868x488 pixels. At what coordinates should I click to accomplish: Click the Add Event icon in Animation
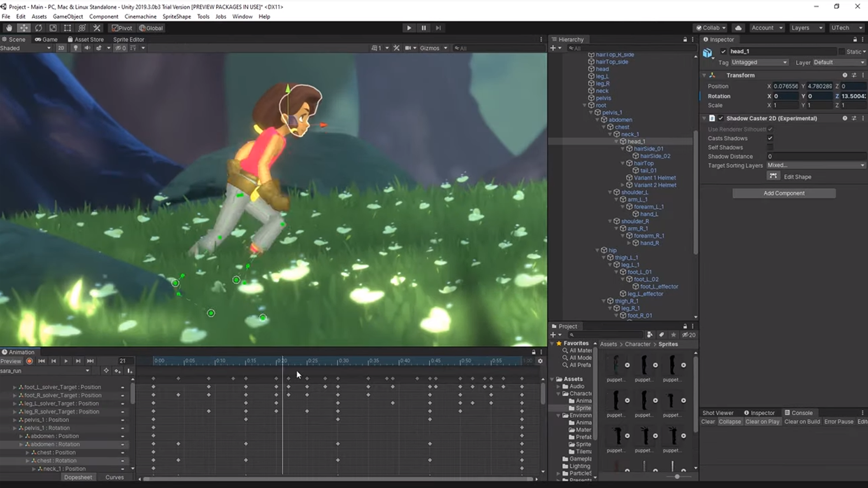click(129, 371)
